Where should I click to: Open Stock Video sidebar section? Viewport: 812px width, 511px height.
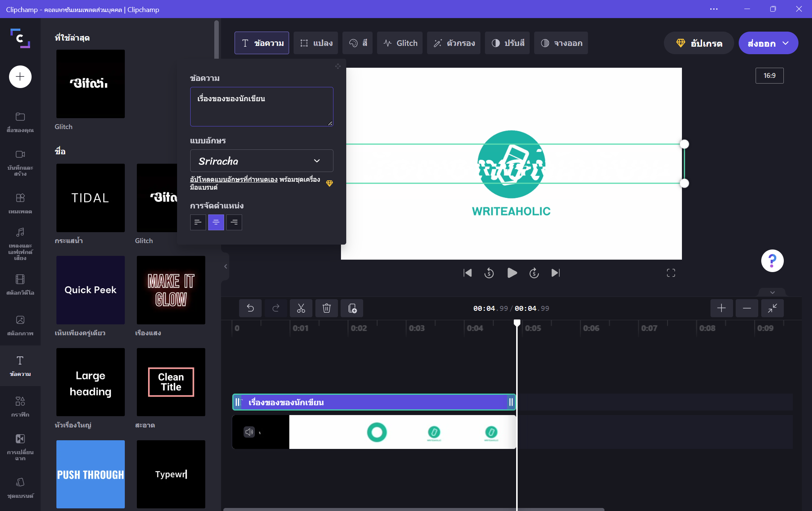coord(20,285)
